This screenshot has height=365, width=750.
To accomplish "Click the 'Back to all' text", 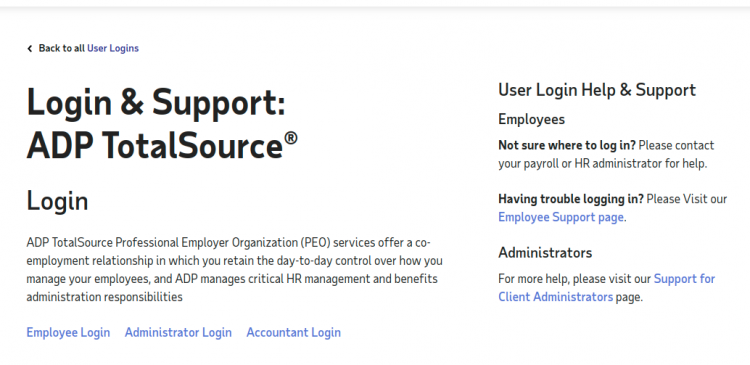I will pyautogui.click(x=62, y=48).
